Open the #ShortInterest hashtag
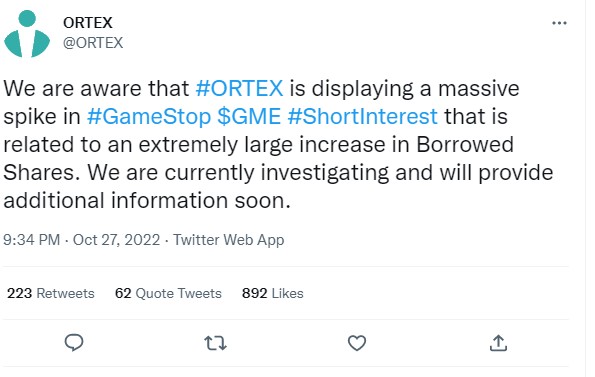 (362, 116)
